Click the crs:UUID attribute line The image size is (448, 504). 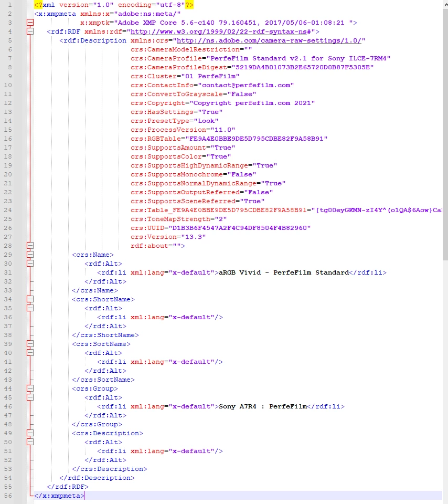tap(221, 228)
